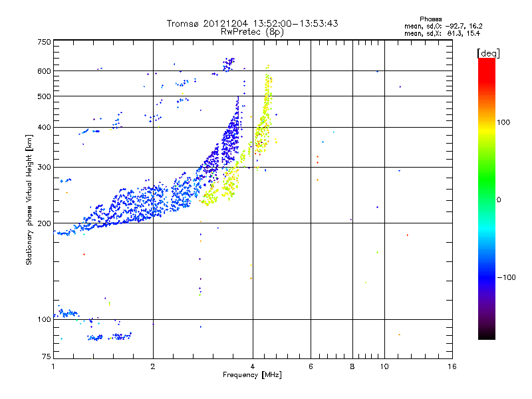Click the x-axis tick label '2'

point(153,366)
